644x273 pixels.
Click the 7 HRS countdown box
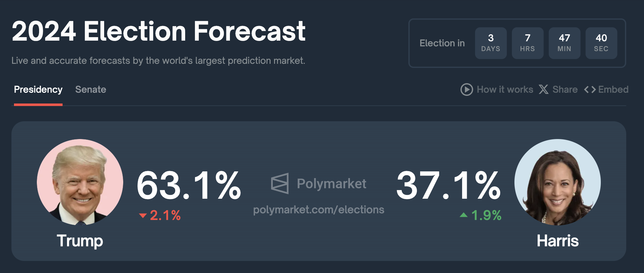[527, 43]
